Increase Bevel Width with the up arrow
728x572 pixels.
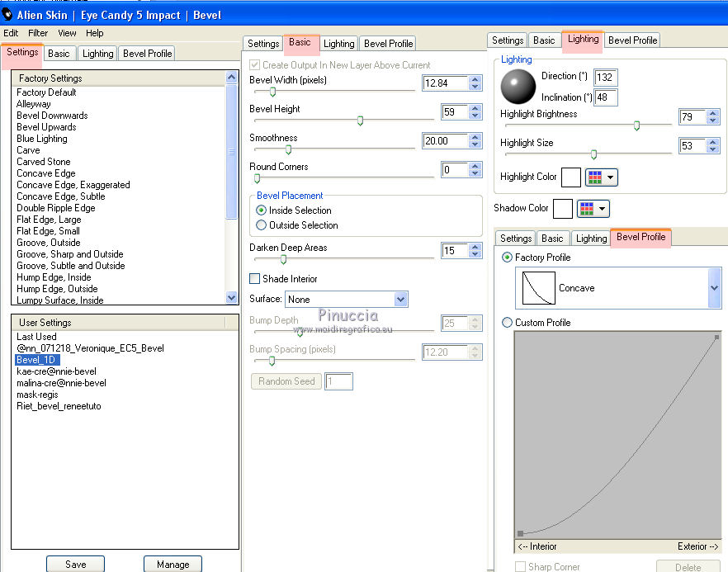coord(475,79)
